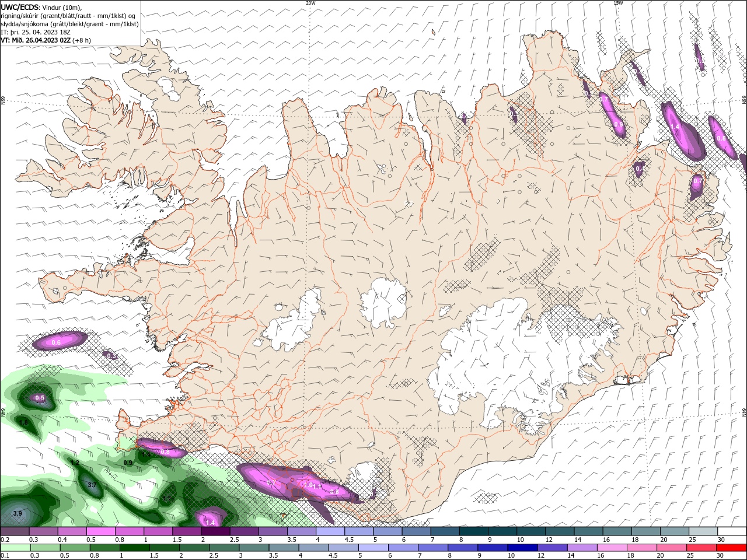Viewport: 747px width, 560px height.
Task: Click the '0.9' rain value south of Reykjanes
Action: [128, 463]
